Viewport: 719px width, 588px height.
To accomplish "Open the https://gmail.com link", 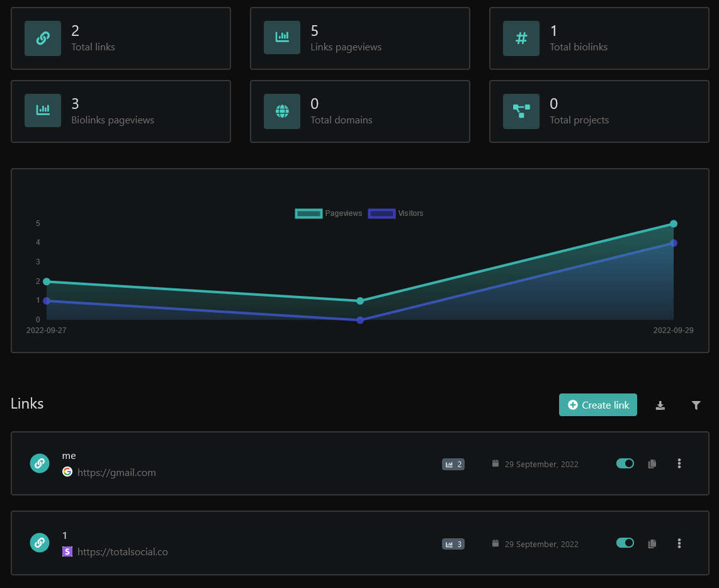I will (x=116, y=472).
